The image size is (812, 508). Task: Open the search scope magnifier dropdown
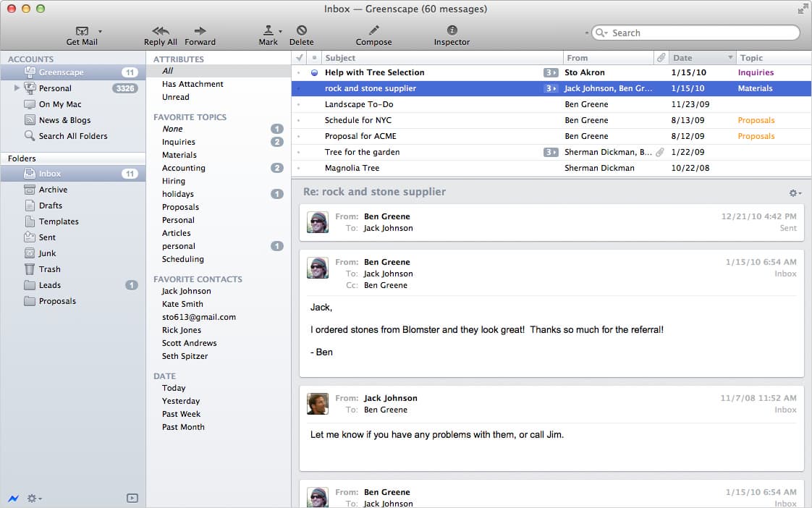coord(601,33)
